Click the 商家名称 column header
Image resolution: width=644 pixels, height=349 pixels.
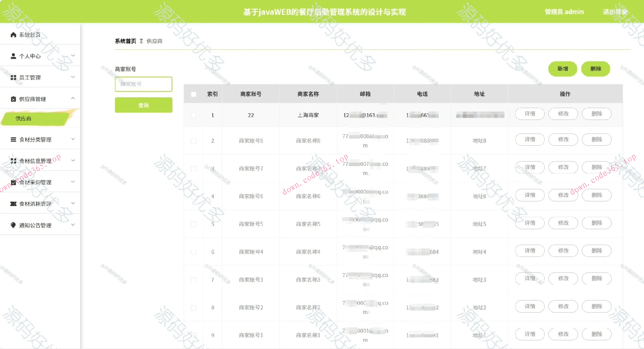[308, 94]
